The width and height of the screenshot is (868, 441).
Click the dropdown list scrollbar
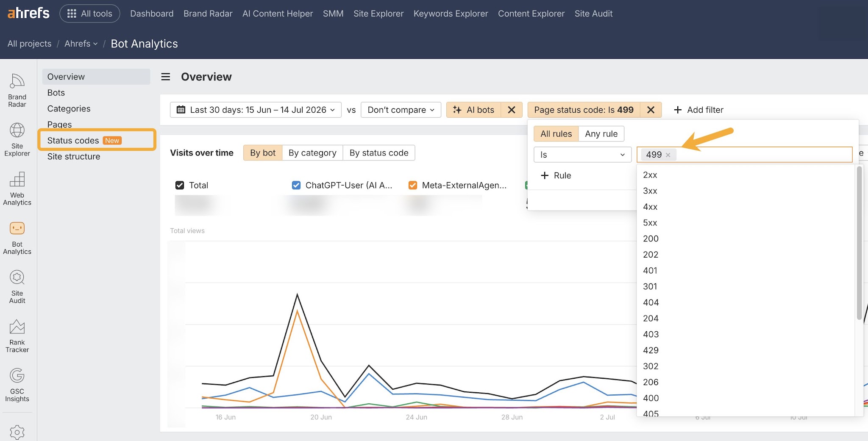coord(859,243)
